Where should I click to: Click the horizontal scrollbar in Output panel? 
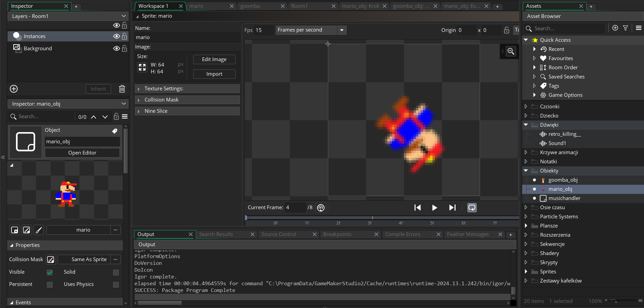pyautogui.click(x=160, y=303)
